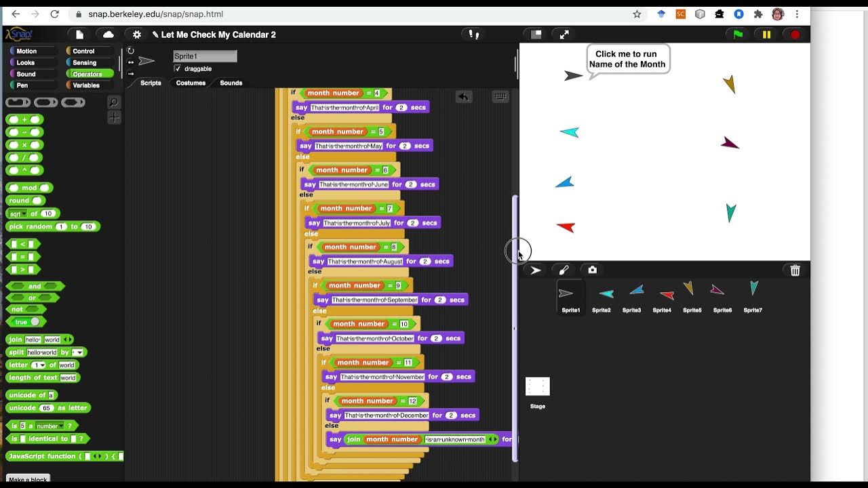Viewport: 868px width, 488px height.
Task: Go back in browser history
Action: pyautogui.click(x=16, y=14)
